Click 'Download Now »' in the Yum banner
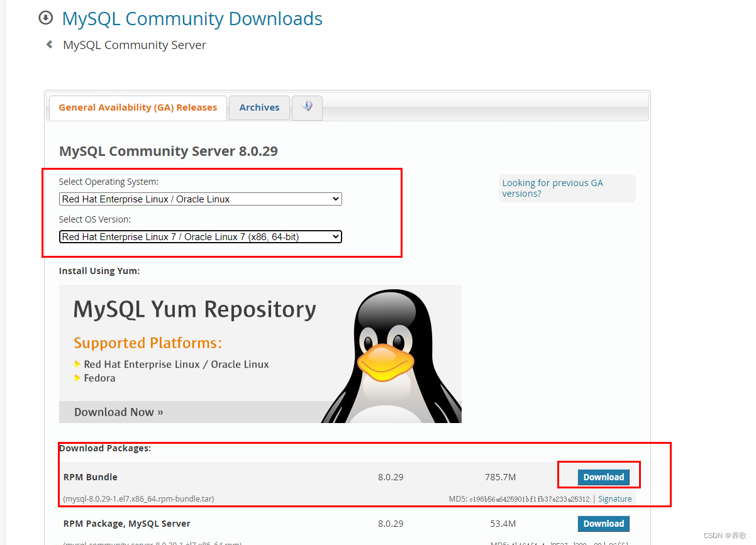The image size is (756, 545). click(x=119, y=412)
